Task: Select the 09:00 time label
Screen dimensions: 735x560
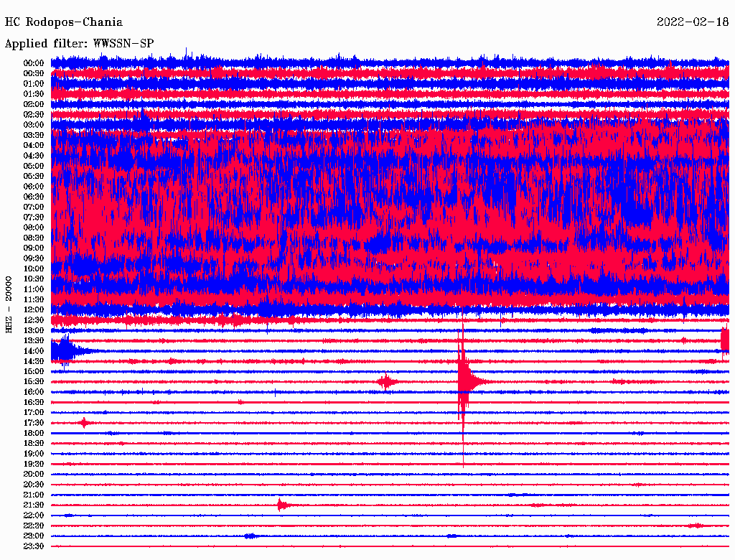Action: (x=34, y=248)
